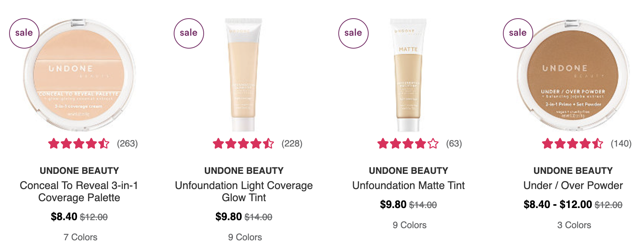Open Under / Over Powder compact image
The image size is (644, 249).
pyautogui.click(x=573, y=75)
